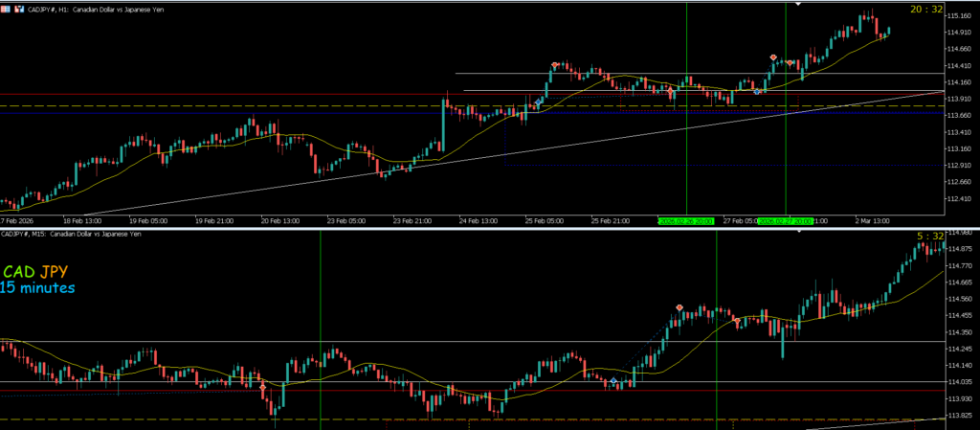Viewport: 980px width, 430px height.
Task: Click the 115.160 price on H1 scale
Action: point(958,16)
